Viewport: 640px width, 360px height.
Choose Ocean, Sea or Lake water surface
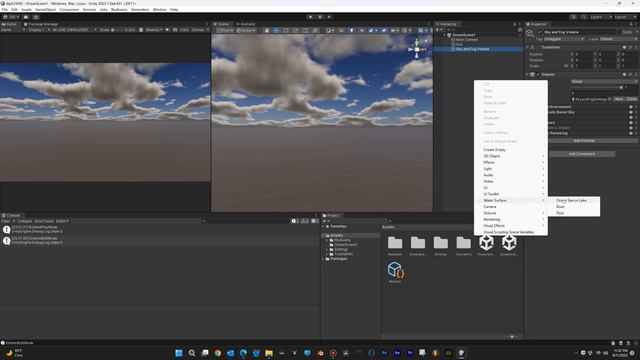click(573, 200)
